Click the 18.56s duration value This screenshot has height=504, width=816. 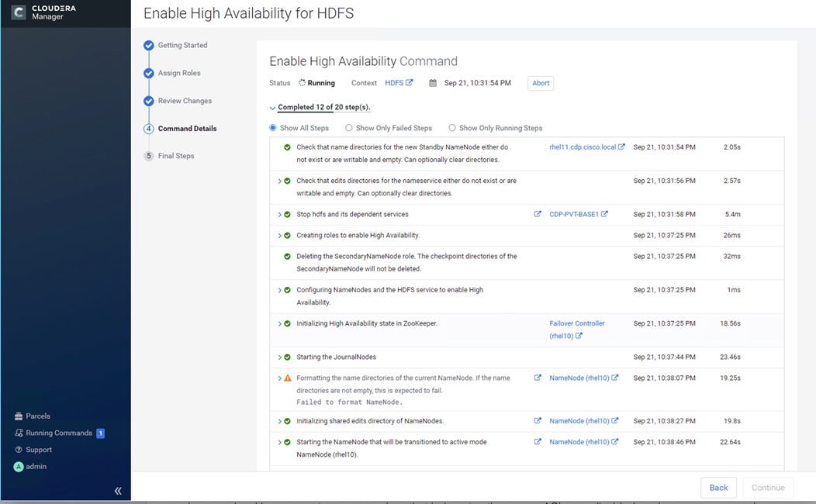tap(730, 323)
